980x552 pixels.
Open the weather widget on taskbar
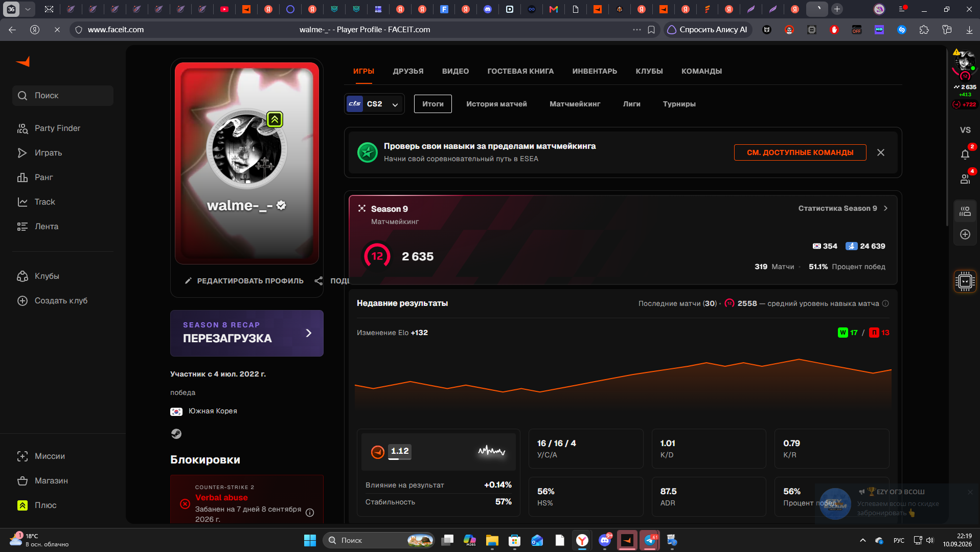point(39,540)
